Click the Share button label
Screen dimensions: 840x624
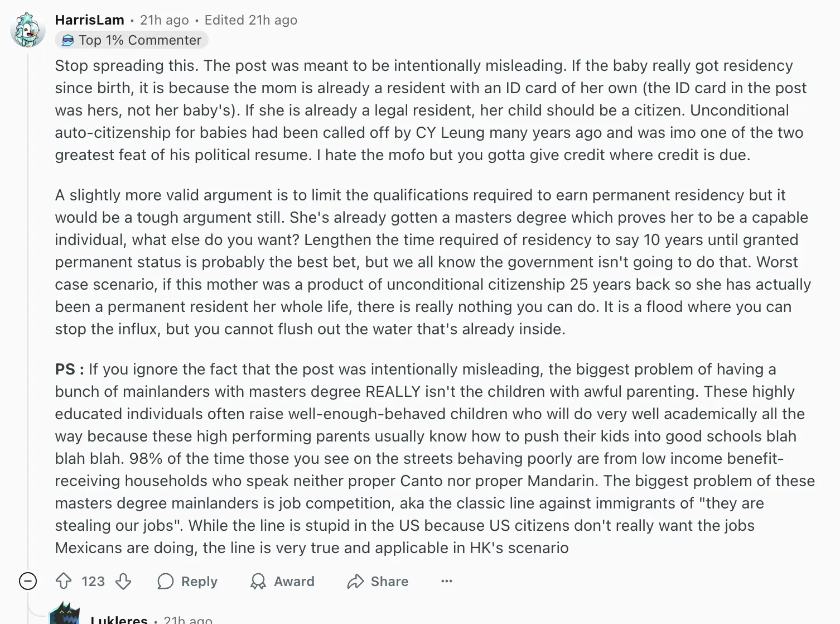(389, 582)
